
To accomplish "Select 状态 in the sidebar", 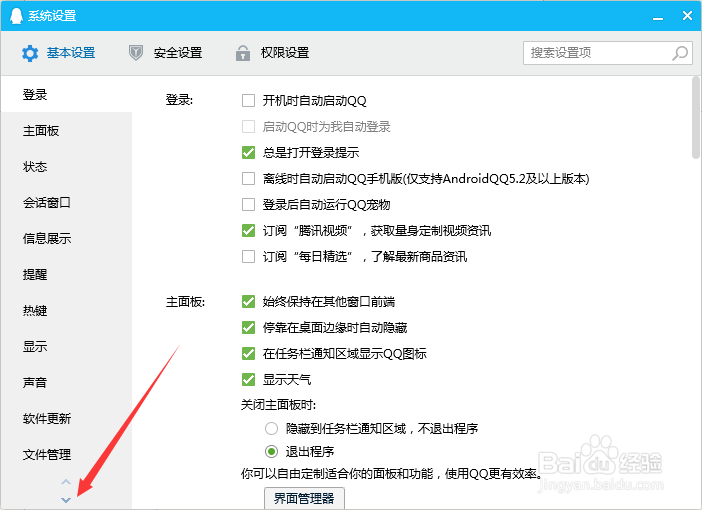I will tap(66, 167).
